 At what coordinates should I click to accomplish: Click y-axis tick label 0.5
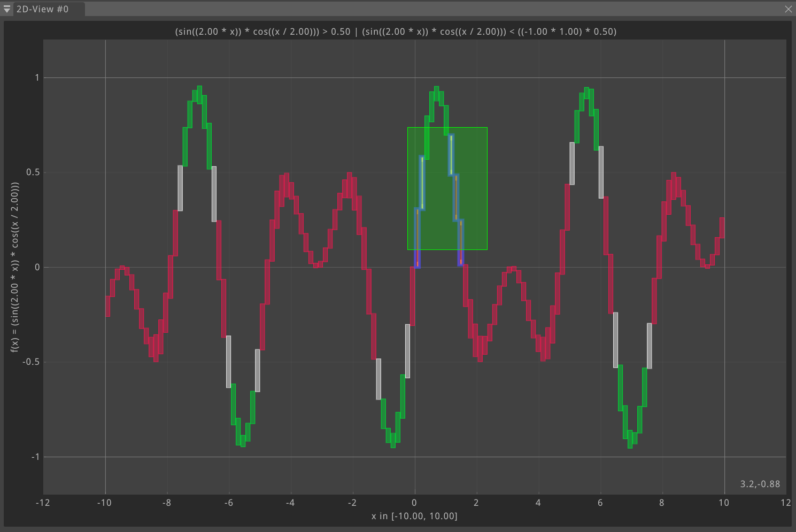coord(33,172)
